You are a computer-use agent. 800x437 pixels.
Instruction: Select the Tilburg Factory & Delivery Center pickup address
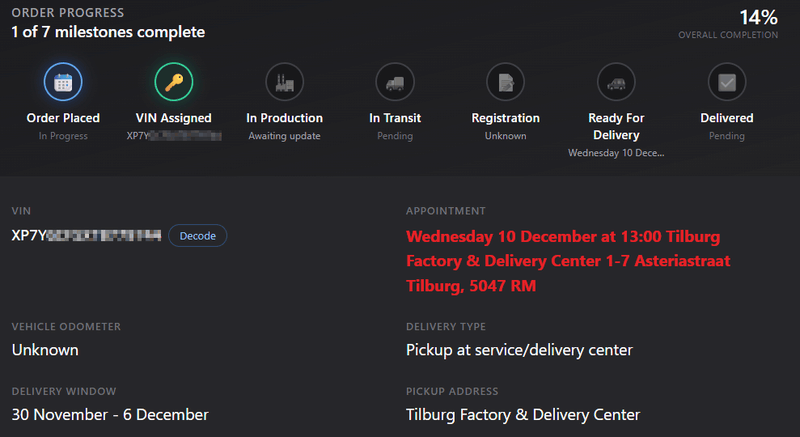click(x=523, y=414)
